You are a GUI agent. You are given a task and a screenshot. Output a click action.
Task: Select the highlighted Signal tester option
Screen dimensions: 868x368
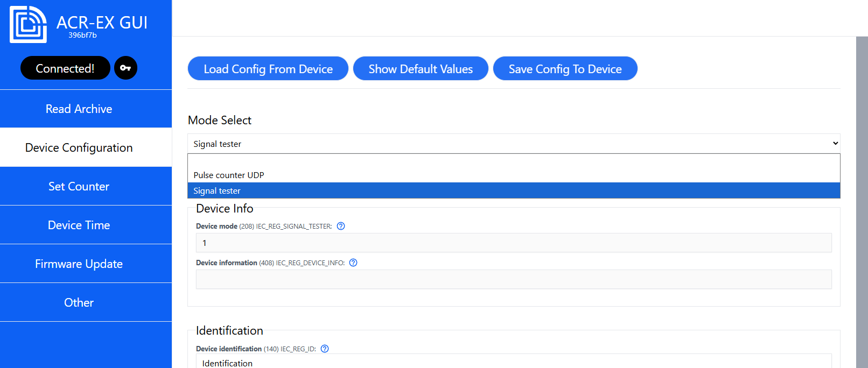click(217, 190)
